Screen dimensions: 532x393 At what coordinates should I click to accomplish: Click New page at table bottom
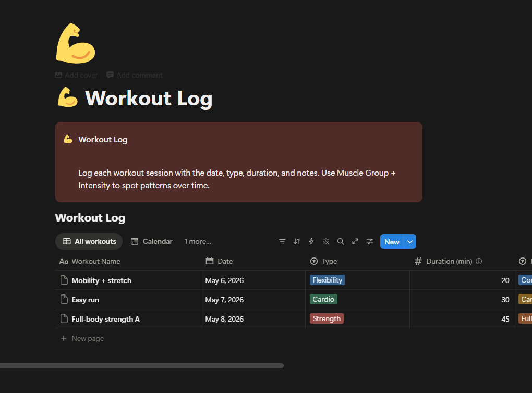(x=88, y=338)
